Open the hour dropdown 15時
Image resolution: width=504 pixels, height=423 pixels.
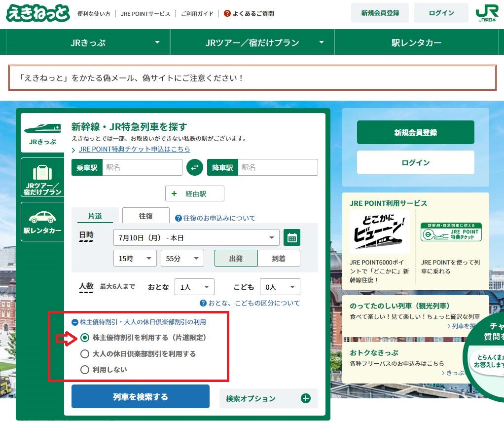[135, 258]
